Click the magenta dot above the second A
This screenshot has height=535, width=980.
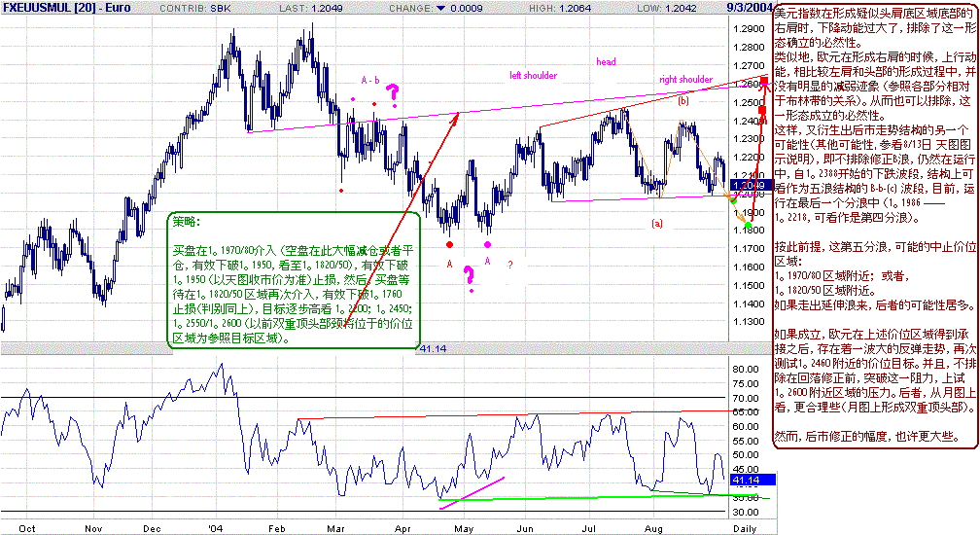[x=487, y=244]
